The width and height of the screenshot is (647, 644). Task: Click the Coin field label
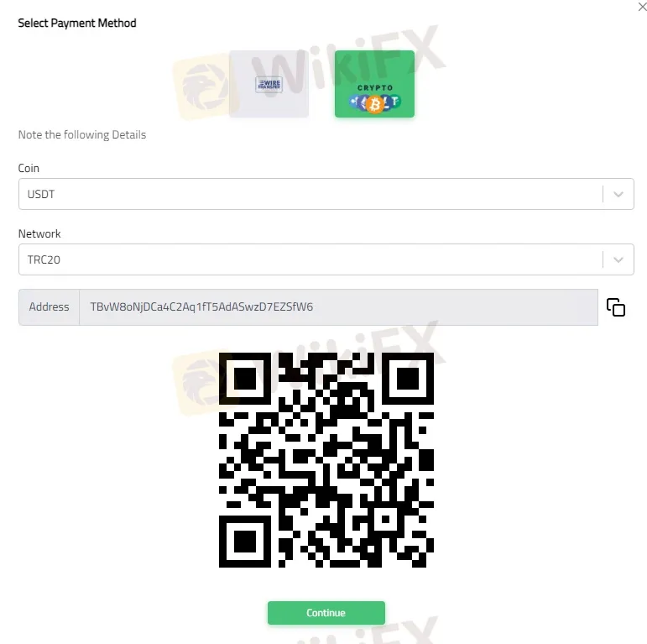[29, 168]
